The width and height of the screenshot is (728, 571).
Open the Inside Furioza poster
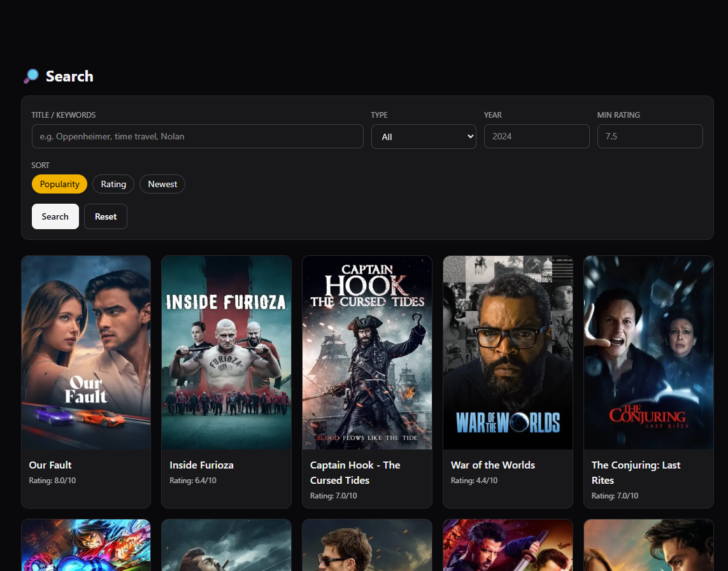tap(226, 353)
